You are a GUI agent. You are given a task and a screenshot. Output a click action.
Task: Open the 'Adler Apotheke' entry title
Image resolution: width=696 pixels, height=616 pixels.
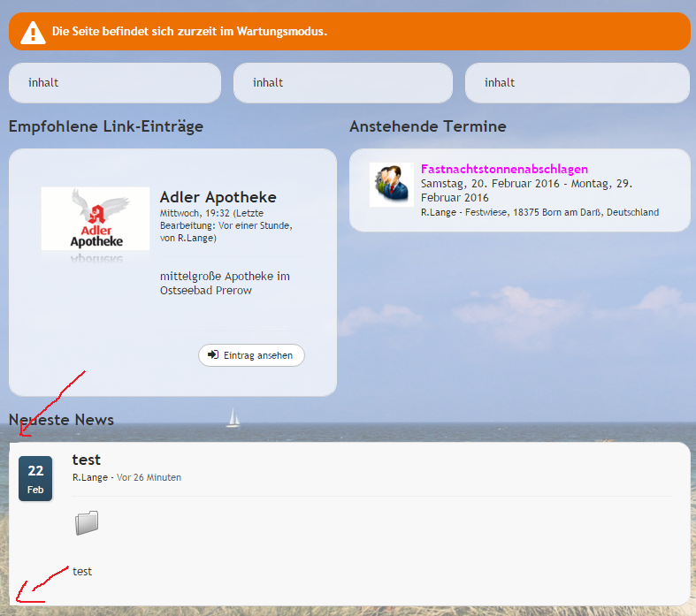[x=218, y=197]
